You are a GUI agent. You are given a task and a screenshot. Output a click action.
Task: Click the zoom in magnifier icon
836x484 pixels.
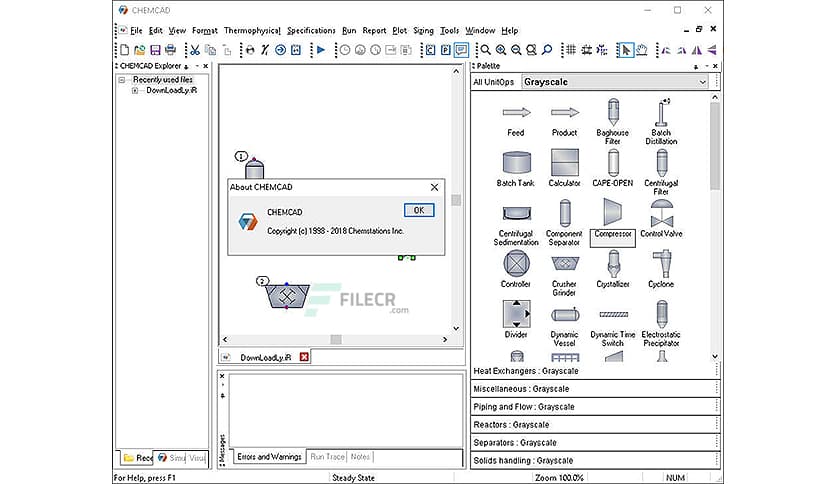(501, 50)
